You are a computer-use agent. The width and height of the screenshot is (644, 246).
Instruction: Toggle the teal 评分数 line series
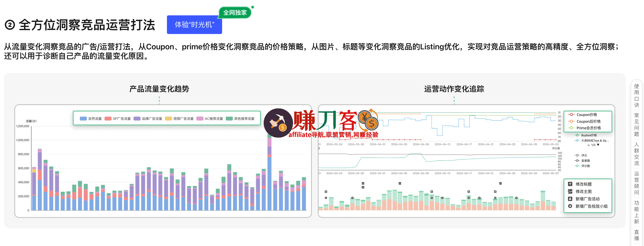(582, 166)
